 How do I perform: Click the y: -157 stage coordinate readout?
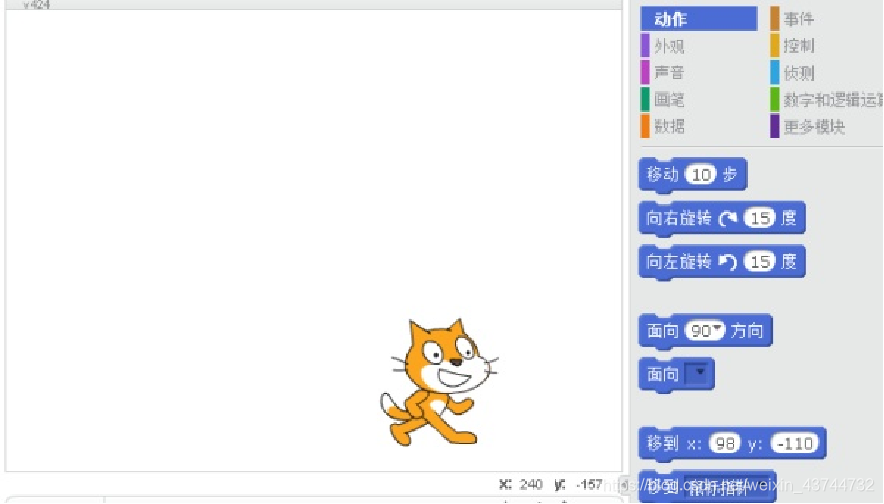[578, 484]
